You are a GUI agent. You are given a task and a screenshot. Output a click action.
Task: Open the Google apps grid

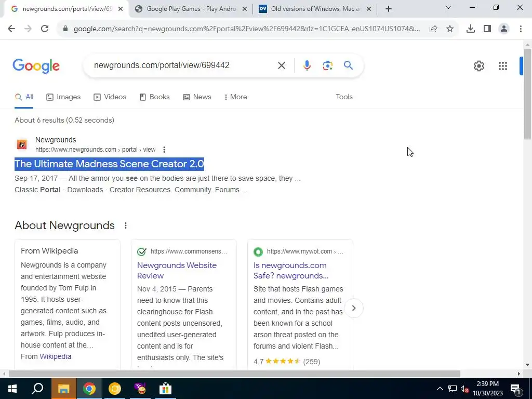click(503, 66)
